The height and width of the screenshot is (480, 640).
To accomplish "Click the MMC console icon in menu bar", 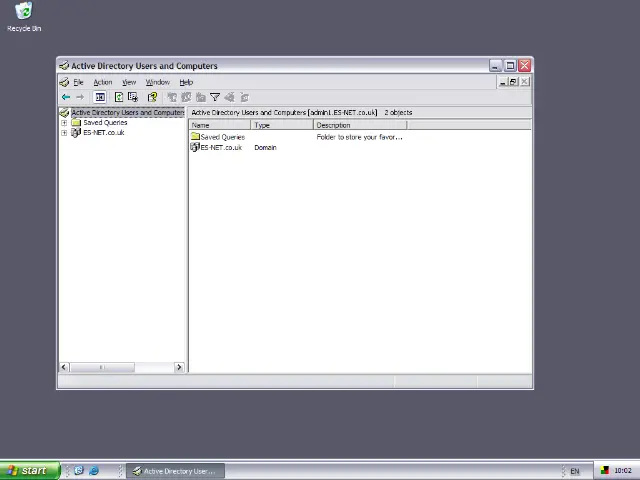I will (64, 82).
